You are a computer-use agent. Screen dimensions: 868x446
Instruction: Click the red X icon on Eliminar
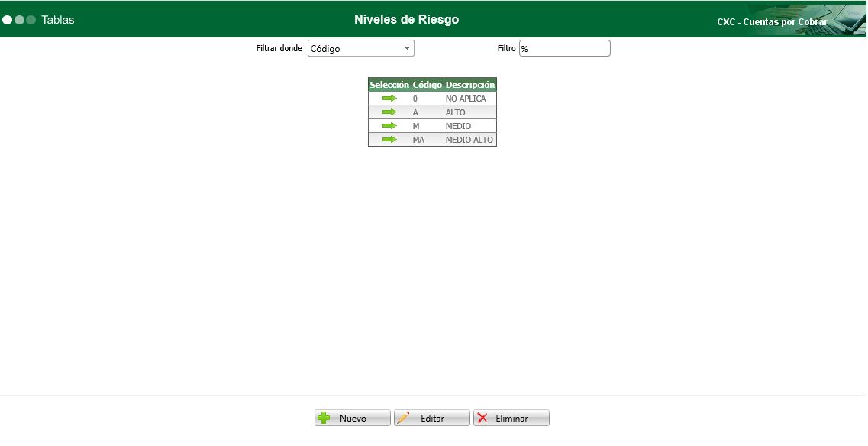pos(482,418)
